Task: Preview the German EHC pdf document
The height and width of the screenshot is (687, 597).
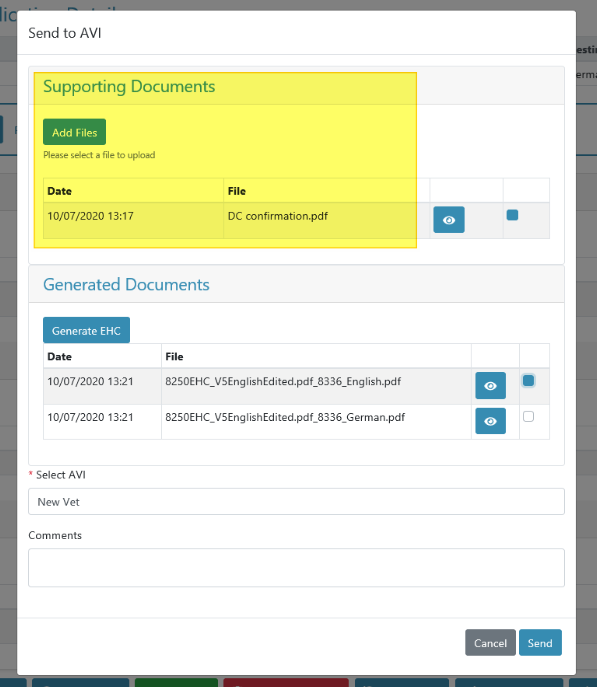Action: pyautogui.click(x=490, y=421)
